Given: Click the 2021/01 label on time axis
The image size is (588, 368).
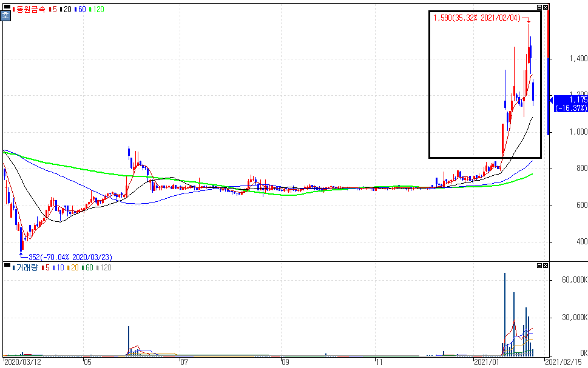Looking at the screenshot, I should [487, 363].
